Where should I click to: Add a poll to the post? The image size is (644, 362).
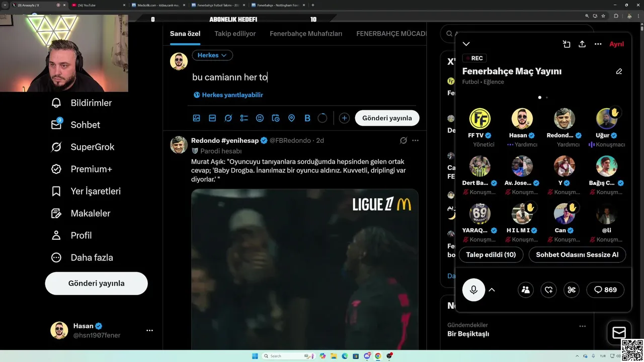click(244, 118)
